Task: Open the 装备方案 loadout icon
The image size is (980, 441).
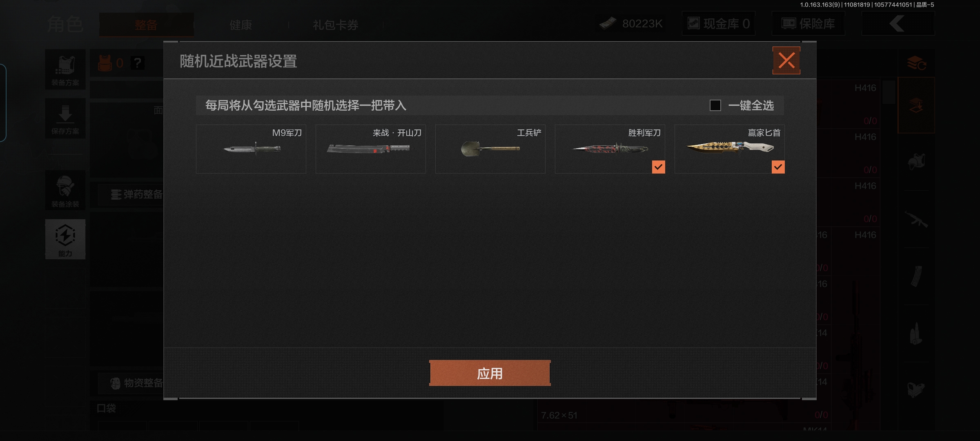Action: click(x=65, y=69)
